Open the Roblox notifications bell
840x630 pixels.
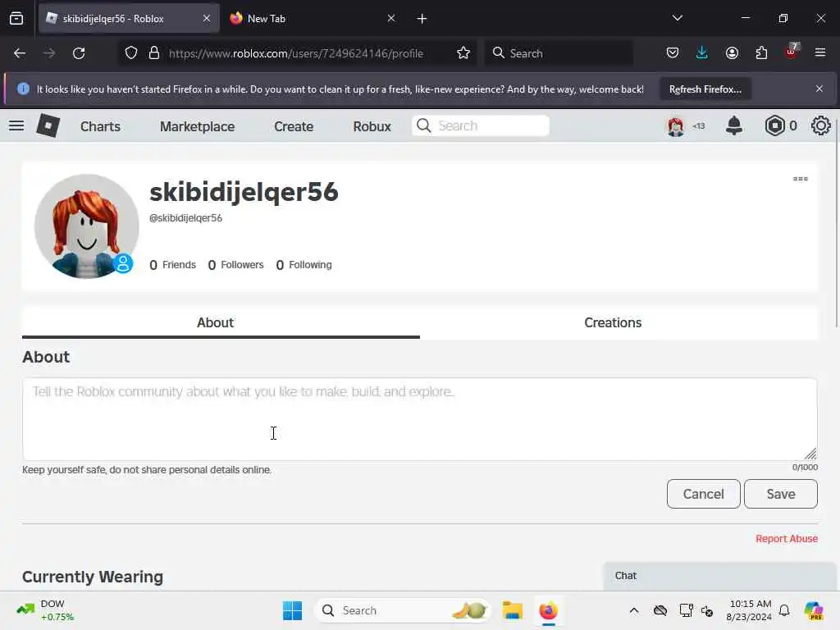[x=734, y=126]
